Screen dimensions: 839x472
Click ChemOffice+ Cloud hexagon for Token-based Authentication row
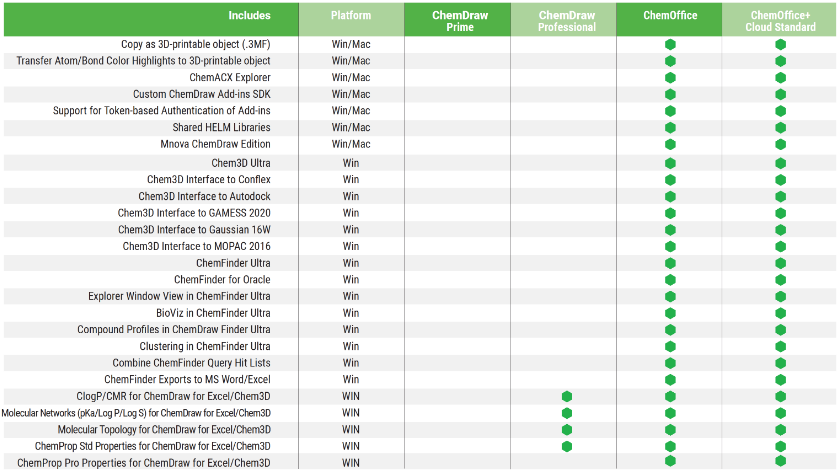click(780, 111)
